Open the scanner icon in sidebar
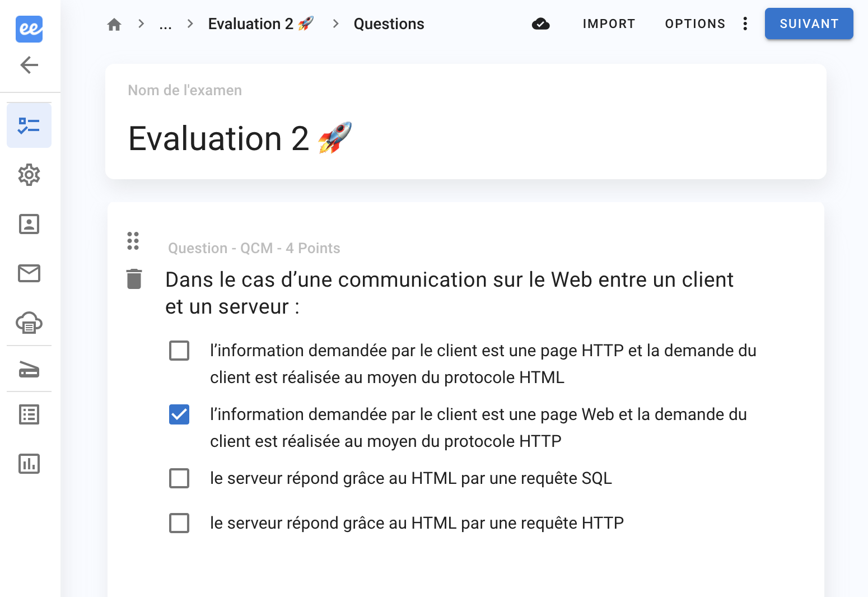 pos(29,370)
